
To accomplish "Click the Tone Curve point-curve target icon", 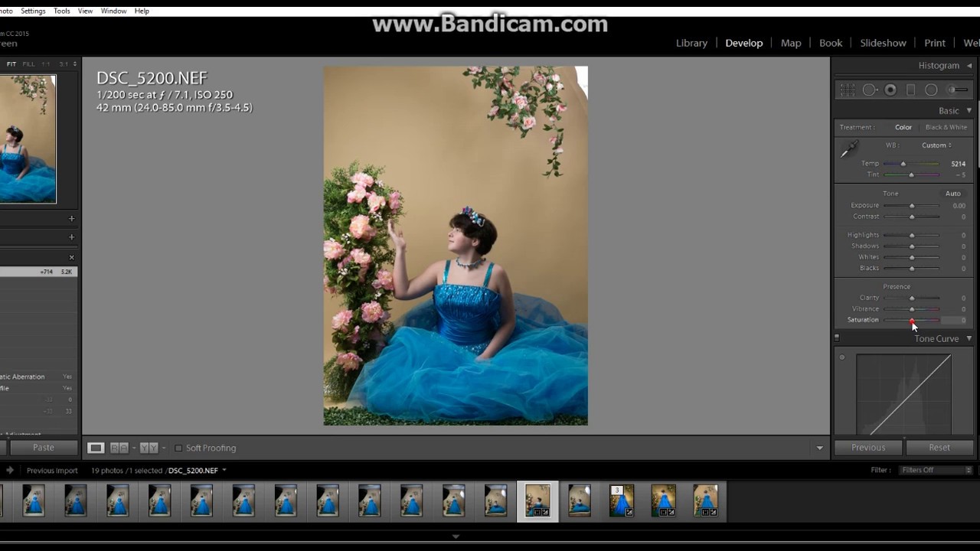I will click(x=842, y=357).
